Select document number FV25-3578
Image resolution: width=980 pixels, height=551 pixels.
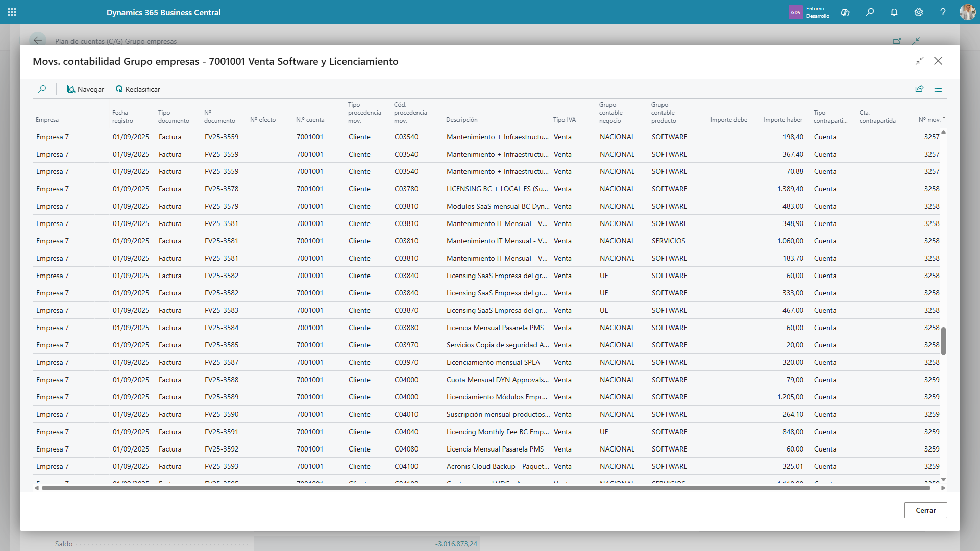coord(222,189)
